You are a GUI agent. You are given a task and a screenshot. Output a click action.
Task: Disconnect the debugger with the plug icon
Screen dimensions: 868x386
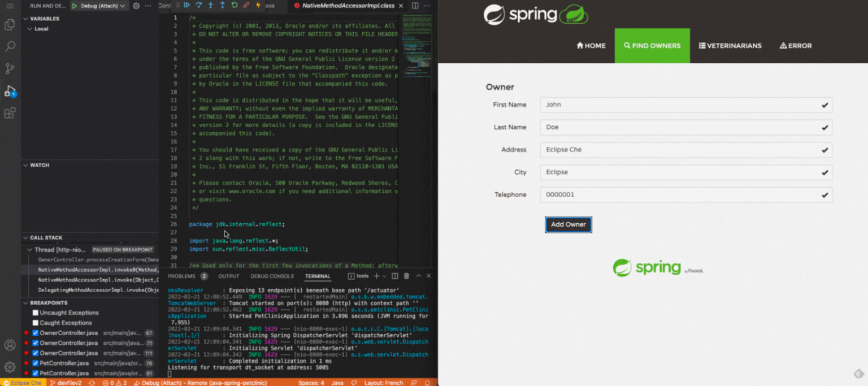pyautogui.click(x=246, y=5)
